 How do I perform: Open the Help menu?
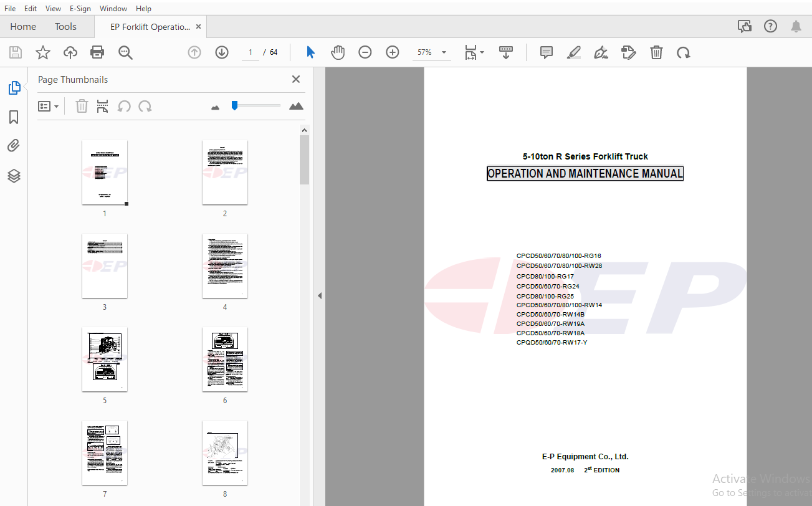coord(143,8)
